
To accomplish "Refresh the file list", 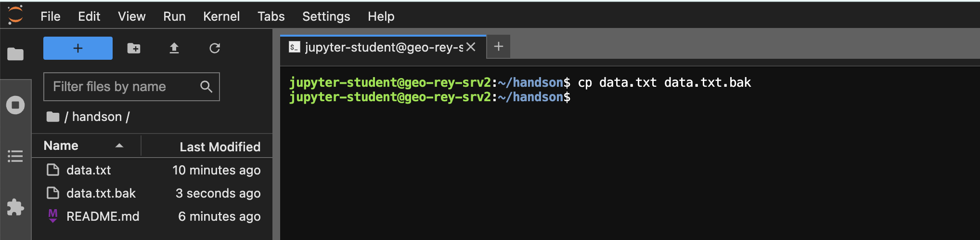I will click(215, 48).
